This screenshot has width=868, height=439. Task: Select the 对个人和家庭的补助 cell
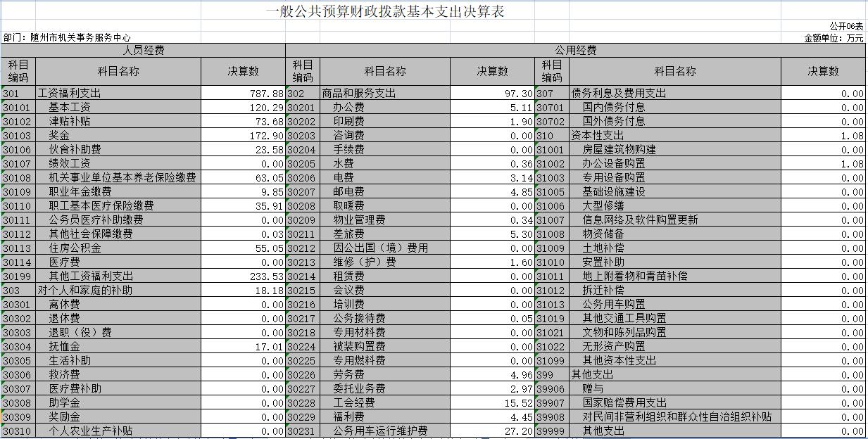coord(84,291)
